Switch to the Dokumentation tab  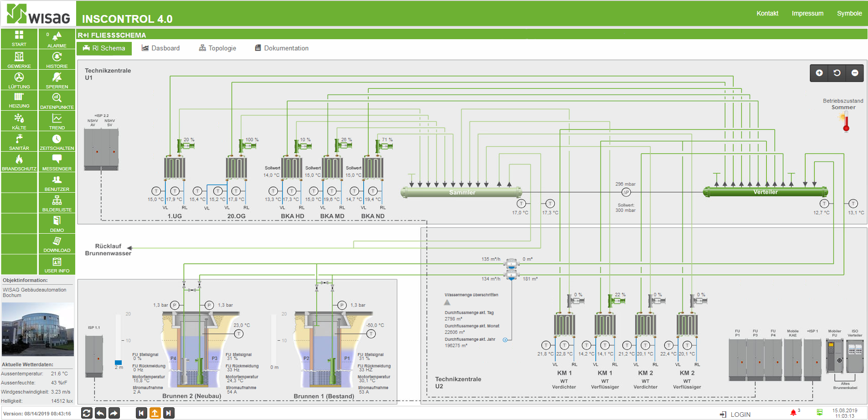[x=282, y=48]
